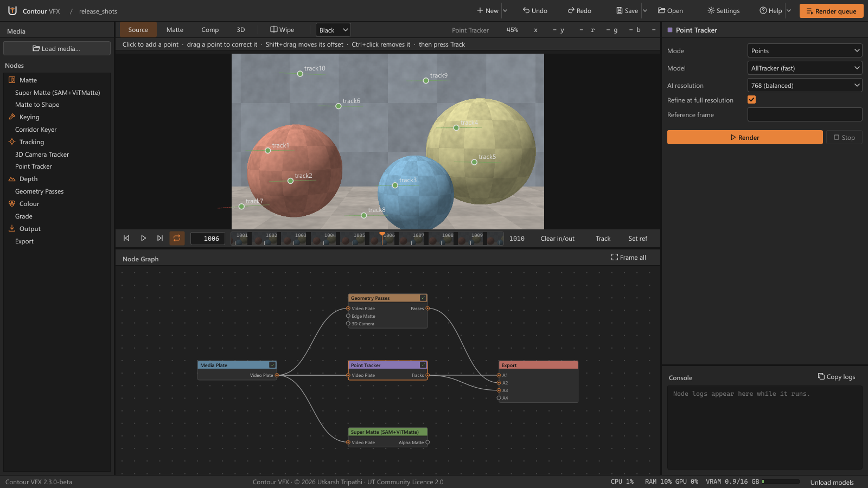The width and height of the screenshot is (868, 488).
Task: Open the Render queue
Action: pos(831,11)
